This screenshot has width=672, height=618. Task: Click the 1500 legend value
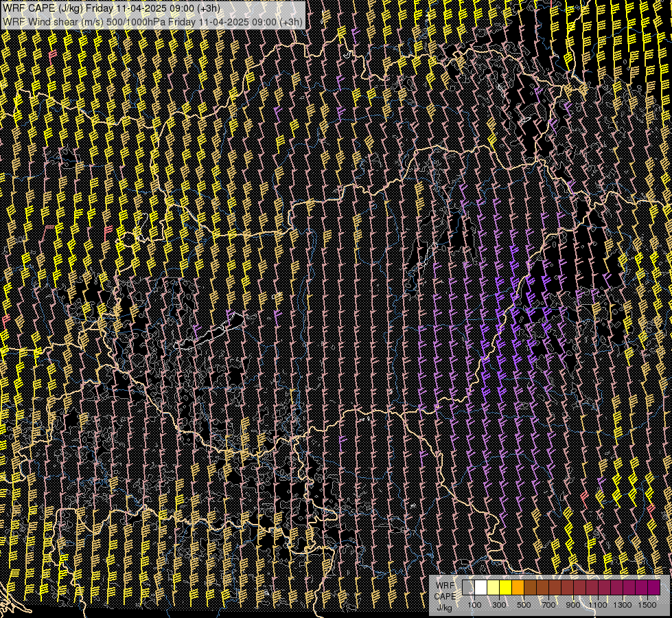(x=647, y=605)
